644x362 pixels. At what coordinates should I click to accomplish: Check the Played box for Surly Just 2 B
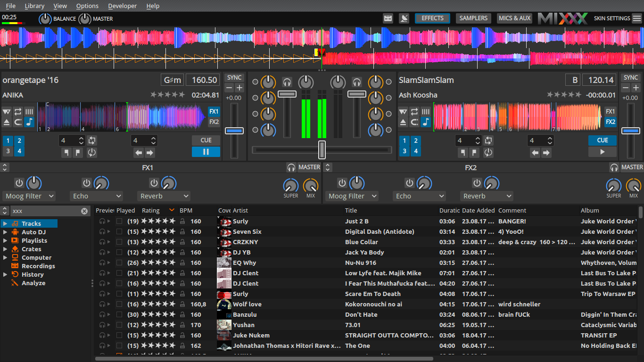[x=119, y=221]
